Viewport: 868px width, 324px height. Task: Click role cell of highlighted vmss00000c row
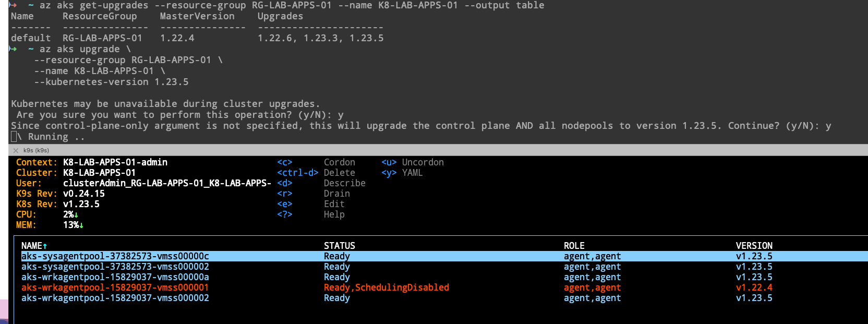(x=593, y=256)
